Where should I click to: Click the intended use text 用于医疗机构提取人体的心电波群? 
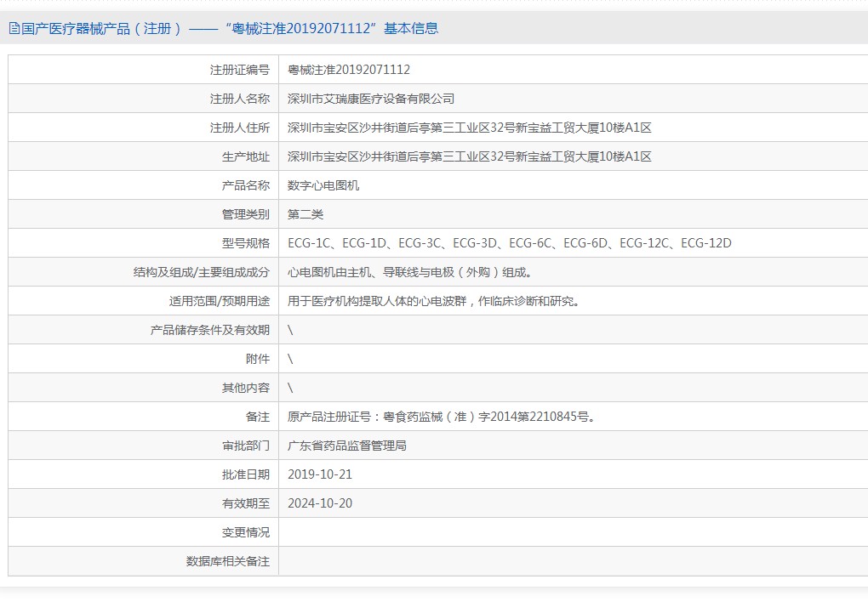[434, 301]
